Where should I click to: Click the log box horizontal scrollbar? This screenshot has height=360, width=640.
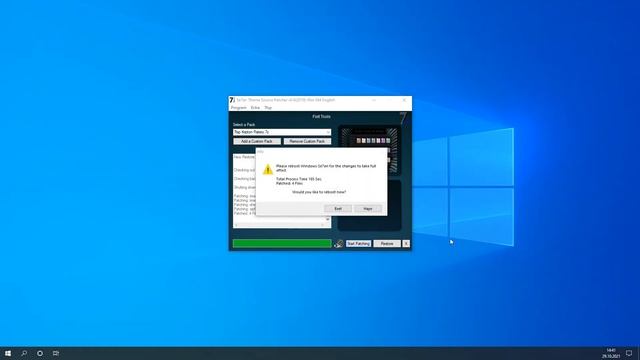coord(280,225)
